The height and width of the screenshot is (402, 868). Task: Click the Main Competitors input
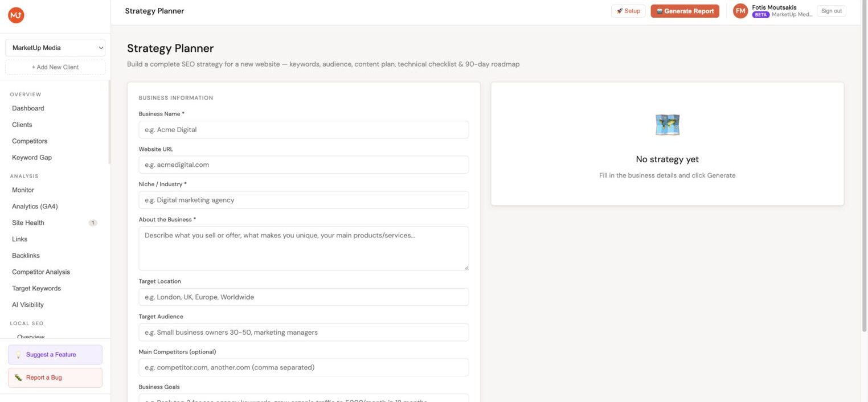tap(304, 367)
